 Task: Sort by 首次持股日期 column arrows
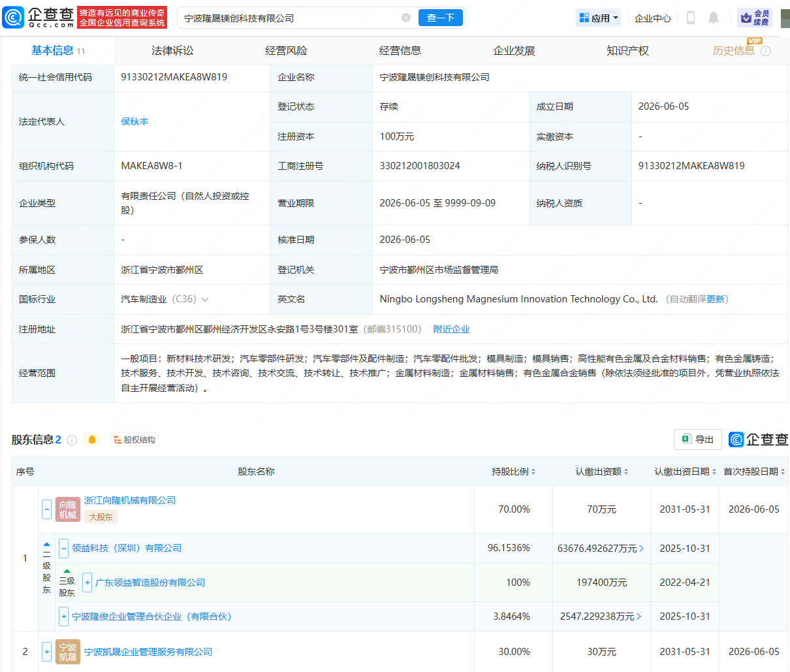click(783, 472)
